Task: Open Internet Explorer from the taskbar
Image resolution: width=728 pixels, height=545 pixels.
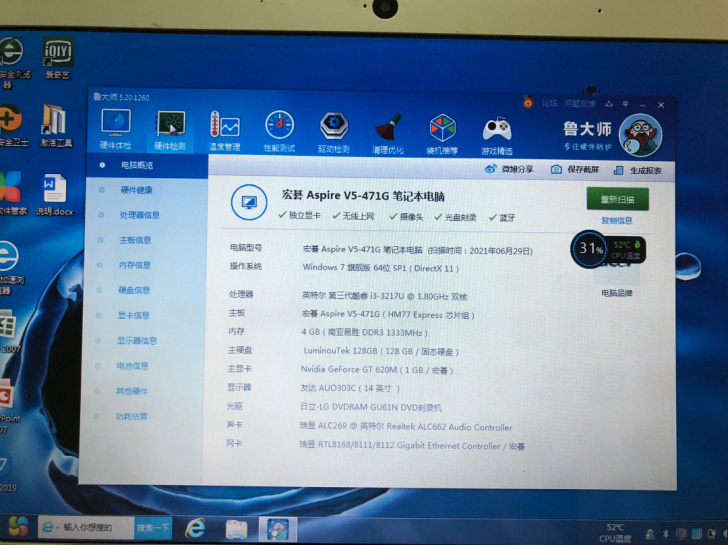Action: [195, 528]
